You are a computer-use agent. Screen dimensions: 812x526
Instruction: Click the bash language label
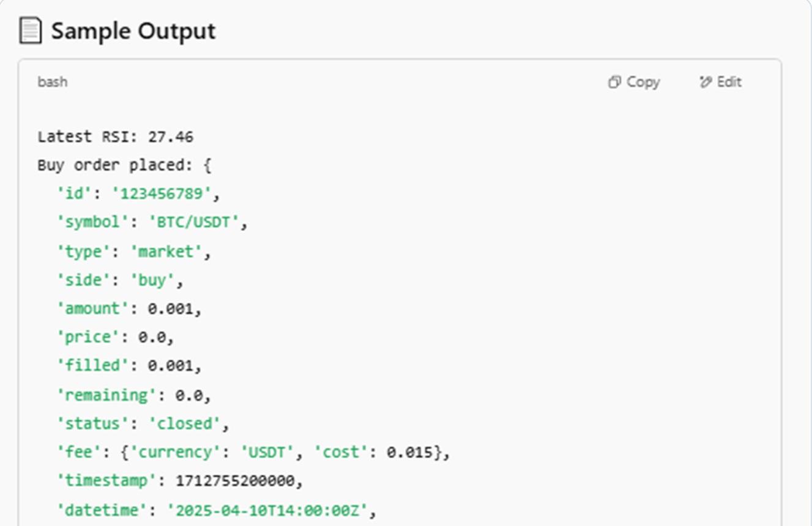click(53, 82)
